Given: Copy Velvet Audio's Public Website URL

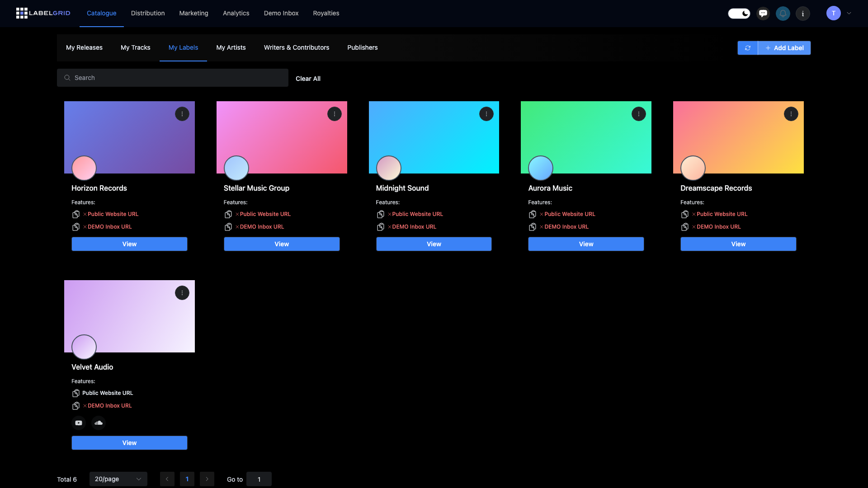Looking at the screenshot, I should tap(76, 393).
